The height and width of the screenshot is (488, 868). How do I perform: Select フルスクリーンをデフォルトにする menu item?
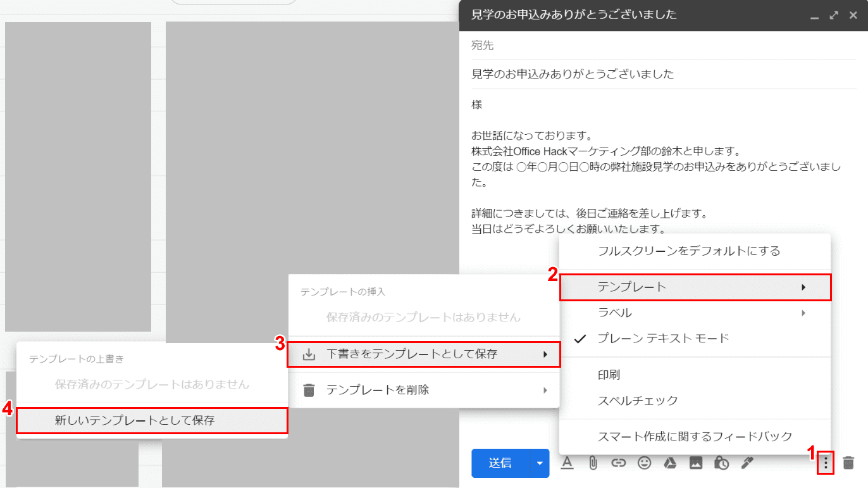pos(695,251)
